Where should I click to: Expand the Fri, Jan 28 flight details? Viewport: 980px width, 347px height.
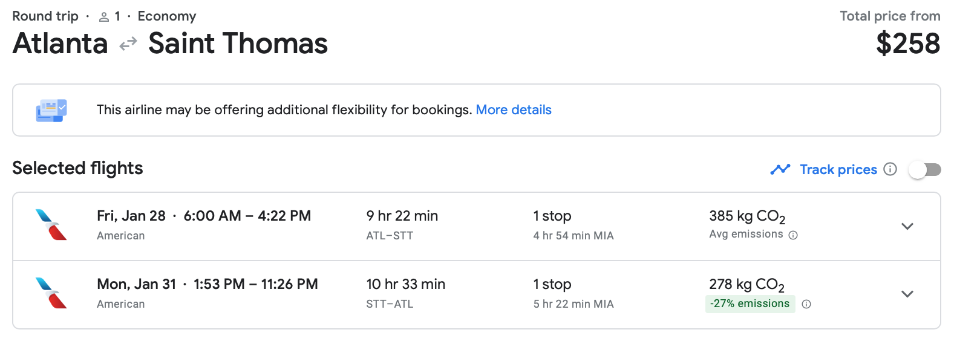[x=907, y=226]
